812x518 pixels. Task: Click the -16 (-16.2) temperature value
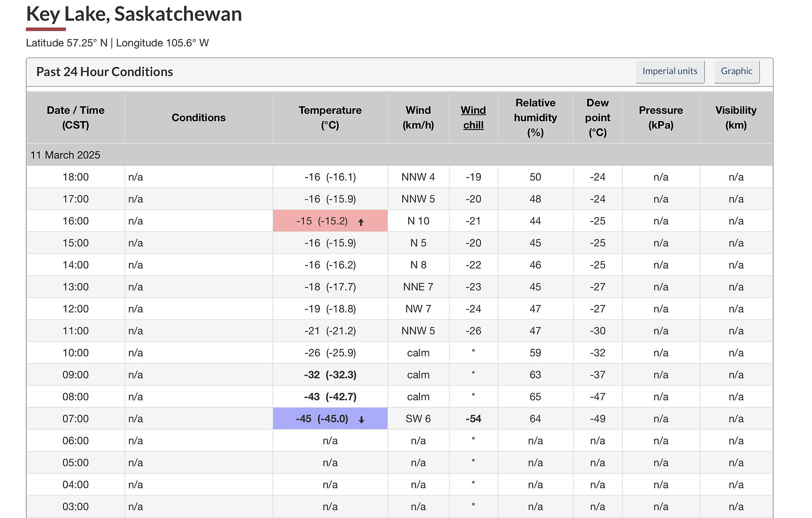tap(330, 265)
